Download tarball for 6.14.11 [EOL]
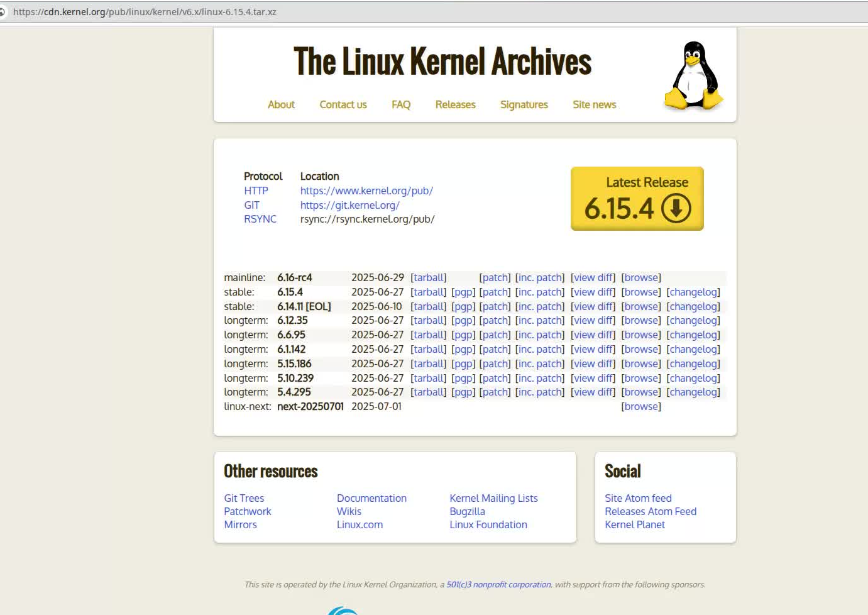Viewport: 868px width, 615px height. click(x=429, y=306)
